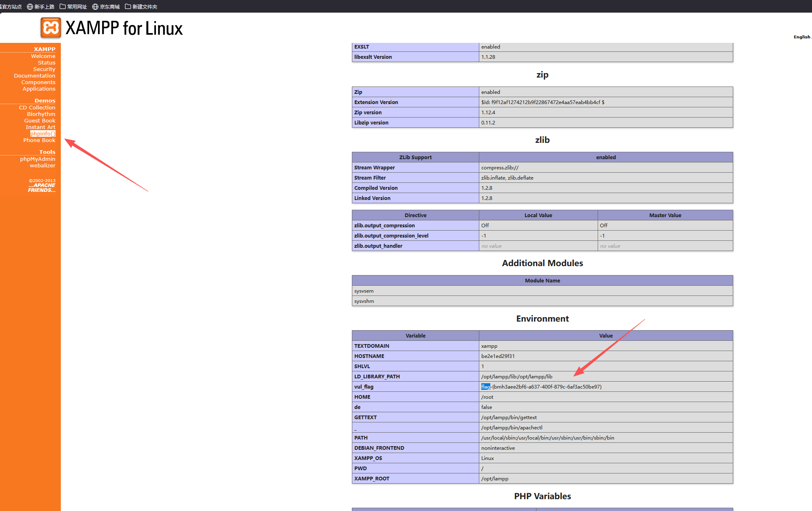
Task: Click the ZLib Support header cell
Action: (415, 157)
